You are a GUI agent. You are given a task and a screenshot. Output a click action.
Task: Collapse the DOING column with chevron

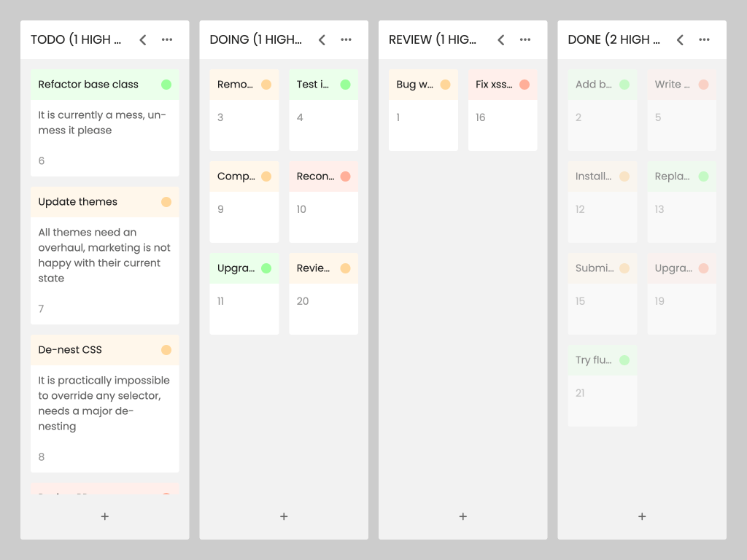322,40
